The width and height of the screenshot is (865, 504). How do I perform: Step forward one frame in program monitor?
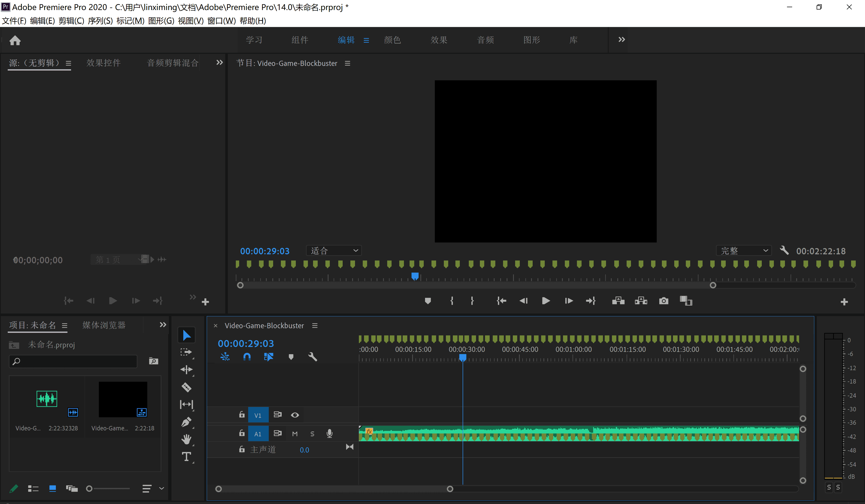click(x=569, y=301)
